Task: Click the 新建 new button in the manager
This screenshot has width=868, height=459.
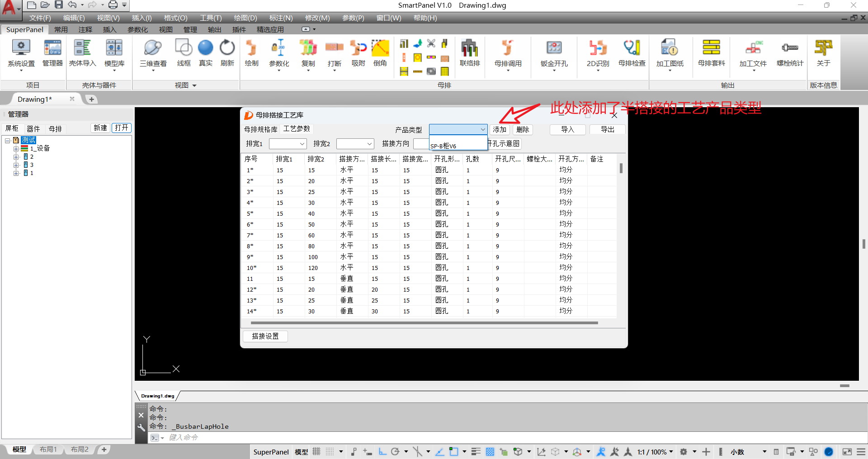Action: (x=100, y=128)
